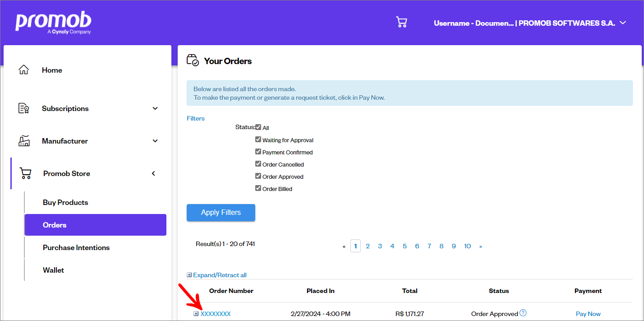Toggle the All status checkbox
Viewport: 644px width, 321px height.
[x=258, y=127]
